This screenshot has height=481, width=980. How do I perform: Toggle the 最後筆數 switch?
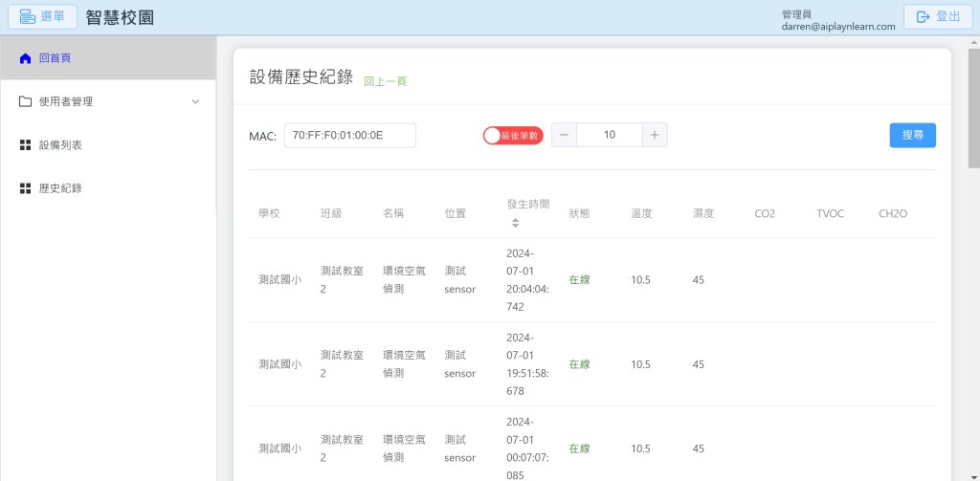tap(513, 136)
